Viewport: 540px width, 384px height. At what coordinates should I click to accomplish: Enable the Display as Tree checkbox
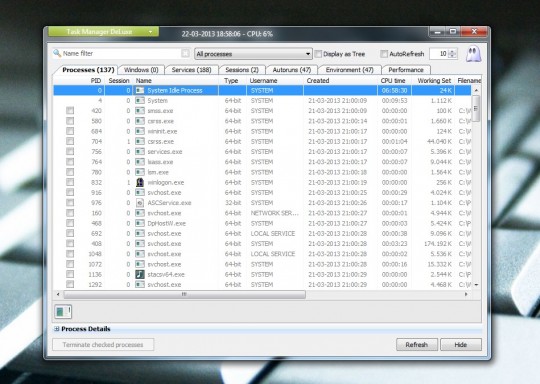tap(318, 54)
